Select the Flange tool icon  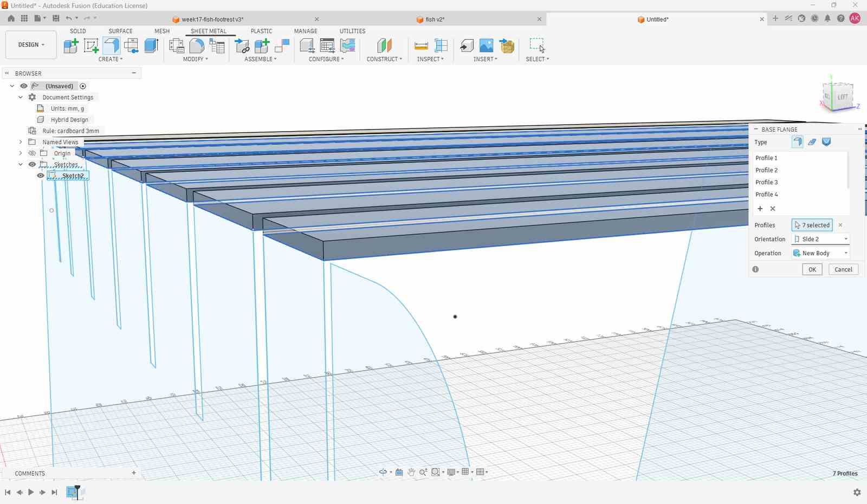pos(111,46)
